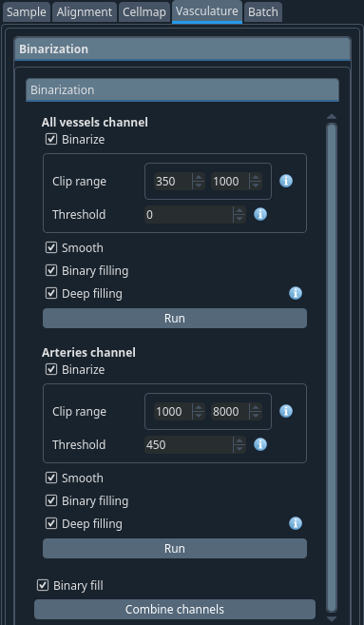
Task: Click scroll-down arrow at bottom of scrollbar
Action: (332, 618)
